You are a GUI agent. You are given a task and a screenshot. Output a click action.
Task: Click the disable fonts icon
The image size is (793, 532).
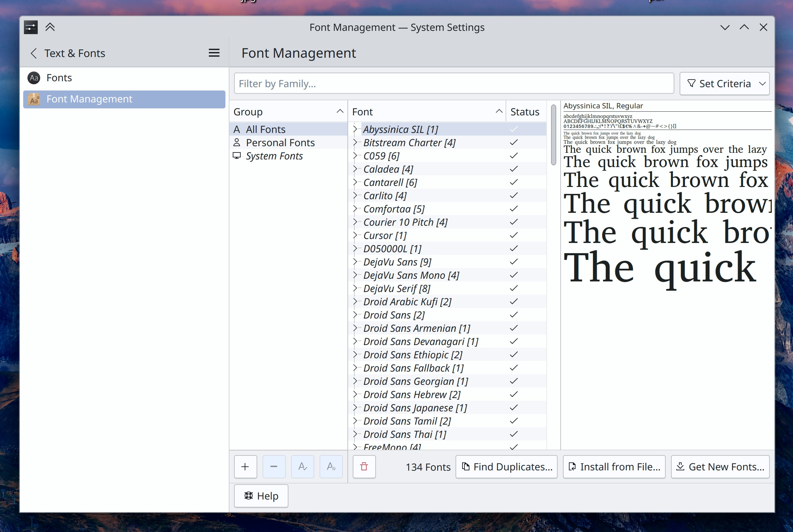pyautogui.click(x=331, y=467)
